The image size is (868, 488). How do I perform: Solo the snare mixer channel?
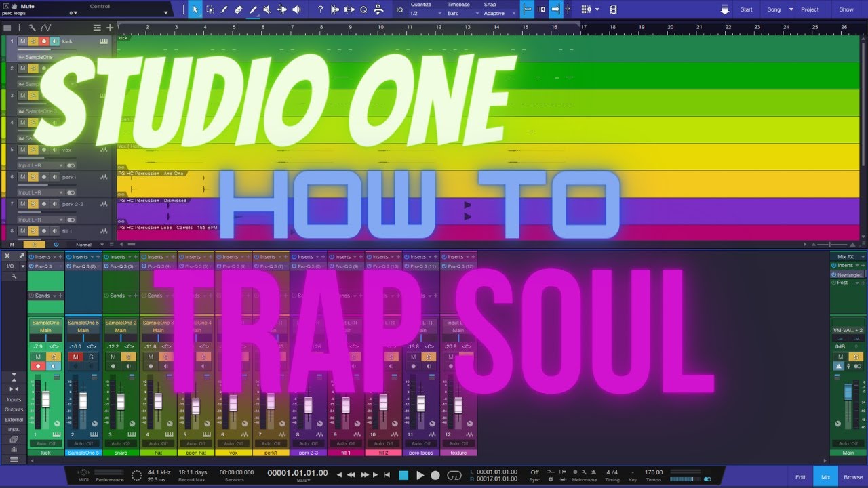click(x=128, y=357)
